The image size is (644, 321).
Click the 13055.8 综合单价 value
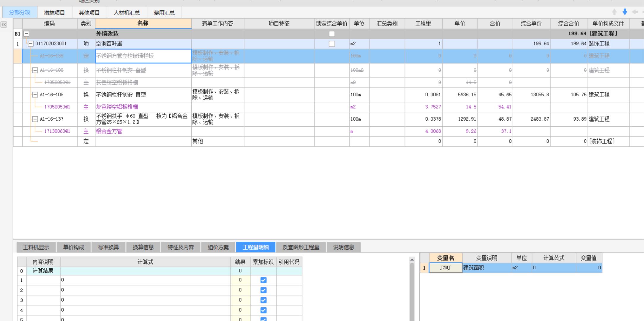pos(540,95)
